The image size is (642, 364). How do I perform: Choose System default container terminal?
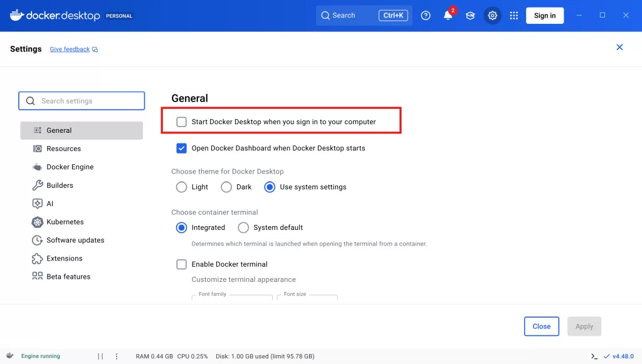[x=243, y=227]
